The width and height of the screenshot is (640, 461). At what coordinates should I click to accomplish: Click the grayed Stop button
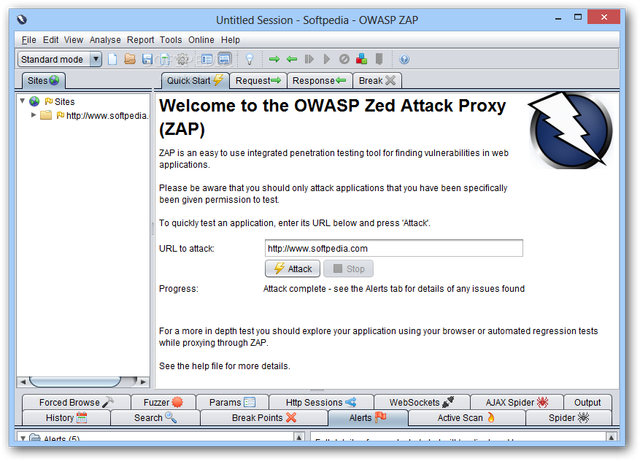349,269
